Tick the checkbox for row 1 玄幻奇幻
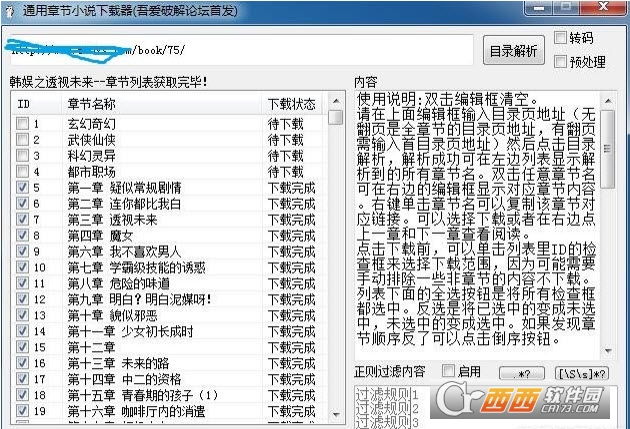This screenshot has width=630, height=429. pyautogui.click(x=22, y=123)
